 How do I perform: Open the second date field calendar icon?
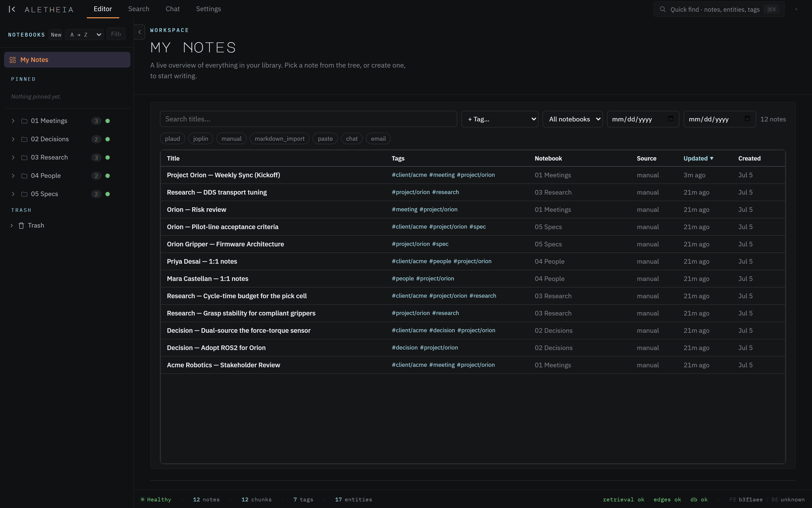click(747, 119)
